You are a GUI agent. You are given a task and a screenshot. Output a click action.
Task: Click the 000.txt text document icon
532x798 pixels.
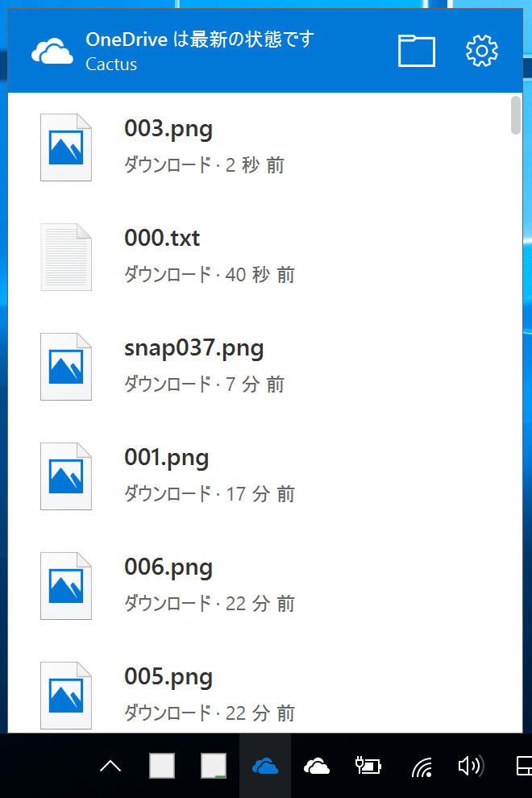(x=66, y=257)
